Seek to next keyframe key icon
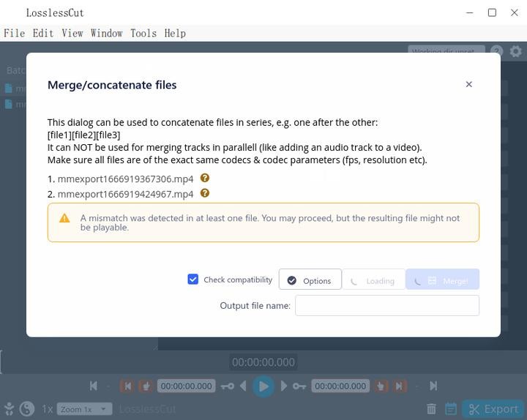This screenshot has height=420, width=527. click(x=299, y=386)
